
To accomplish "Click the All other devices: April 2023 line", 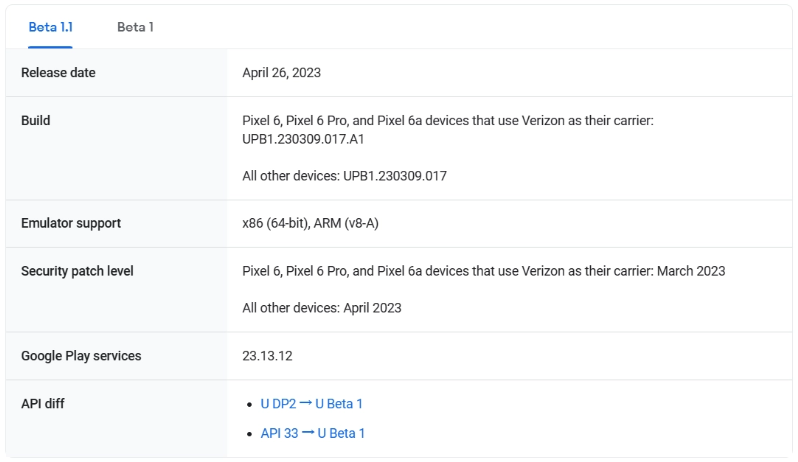I will pyautogui.click(x=322, y=308).
